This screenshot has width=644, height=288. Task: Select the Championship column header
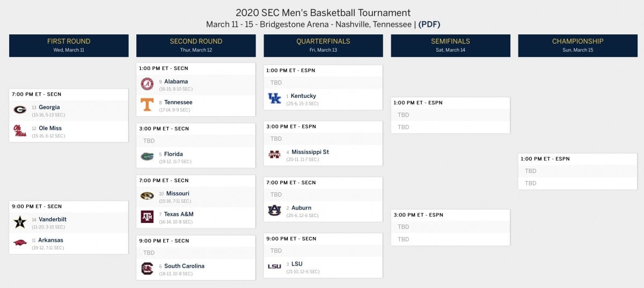tap(577, 46)
